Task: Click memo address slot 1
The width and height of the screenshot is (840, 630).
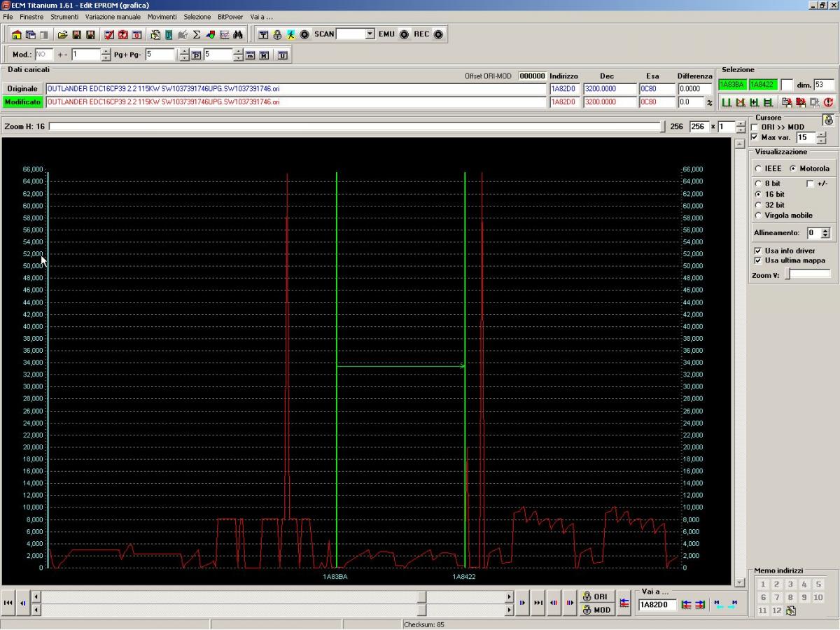Action: [763, 584]
